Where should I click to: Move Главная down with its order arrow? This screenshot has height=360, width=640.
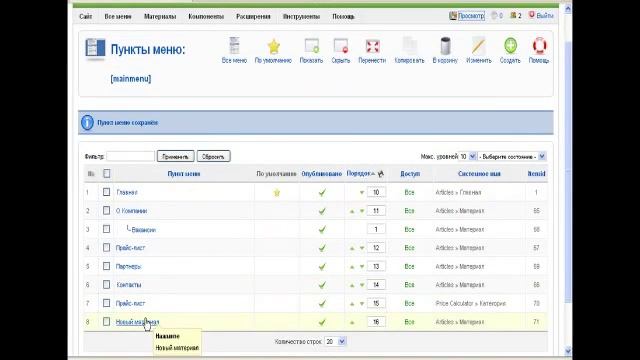[x=362, y=193]
